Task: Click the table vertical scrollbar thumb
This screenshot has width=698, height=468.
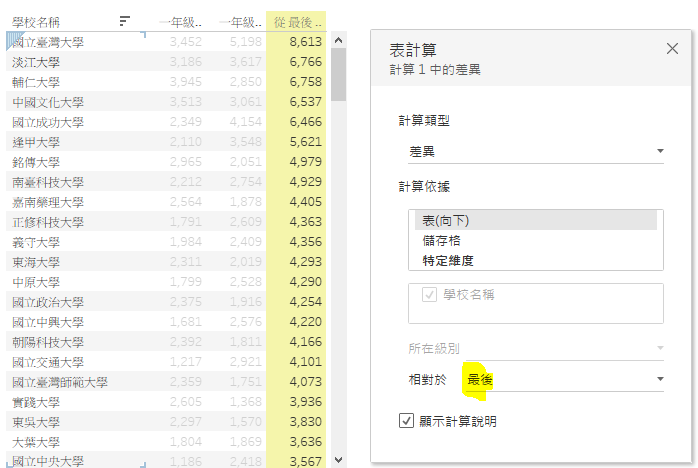Action: (338, 74)
